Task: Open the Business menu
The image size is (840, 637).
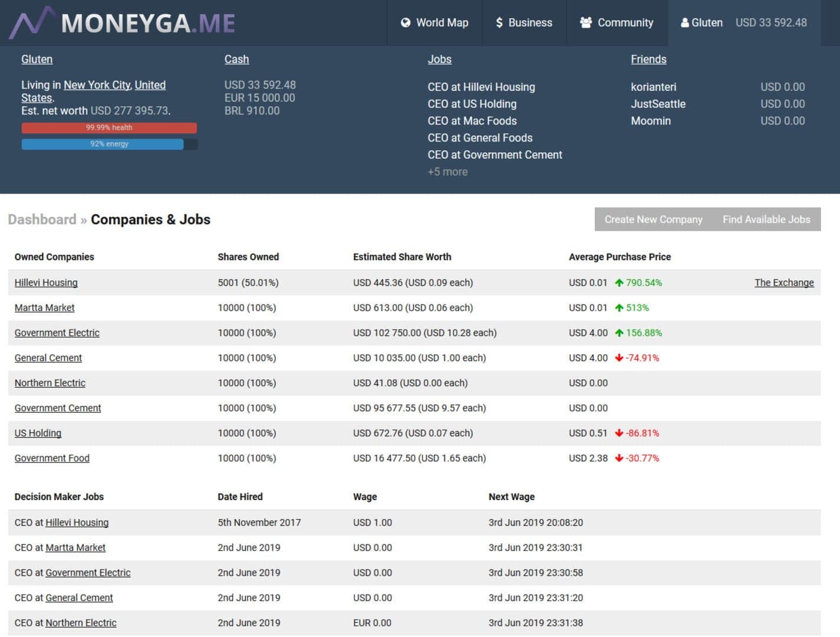Action: [x=525, y=22]
